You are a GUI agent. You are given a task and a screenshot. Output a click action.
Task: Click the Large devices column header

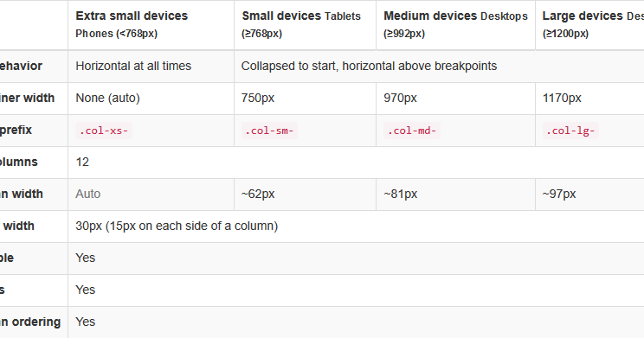589,24
